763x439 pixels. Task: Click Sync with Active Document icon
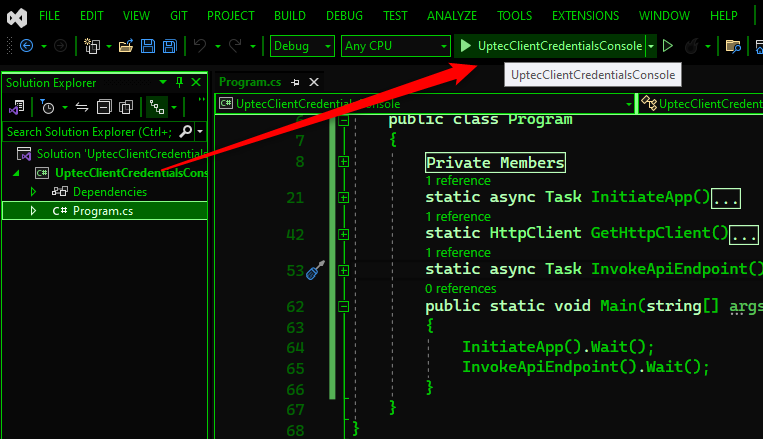[82, 107]
